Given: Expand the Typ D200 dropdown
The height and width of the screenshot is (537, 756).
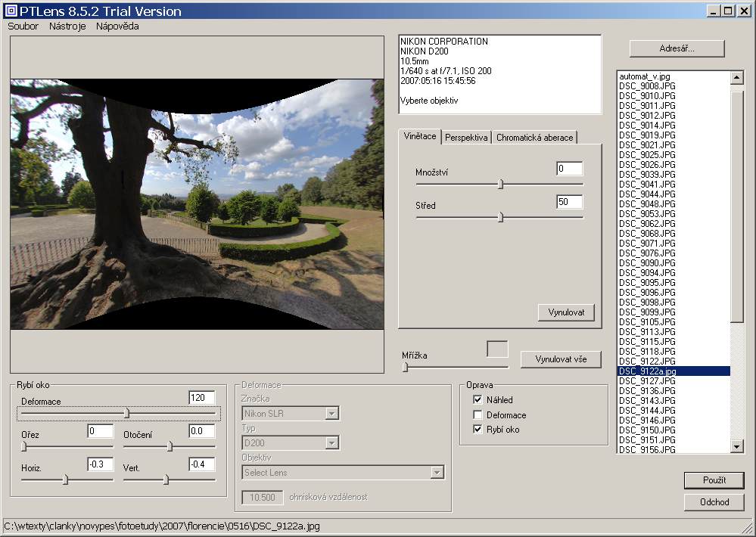Looking at the screenshot, I should 331,443.
